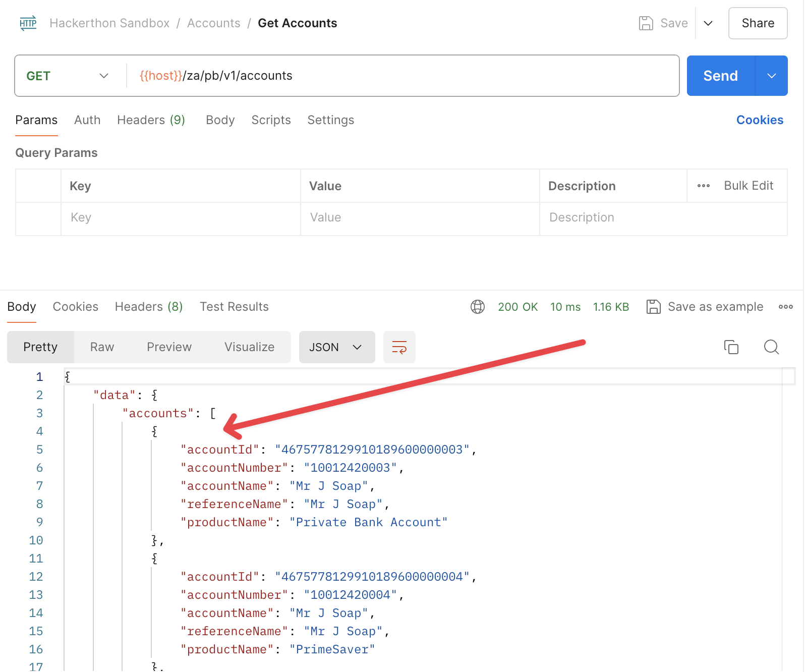Click the Share button
Viewport: 805px width, 672px height.
[x=757, y=23]
